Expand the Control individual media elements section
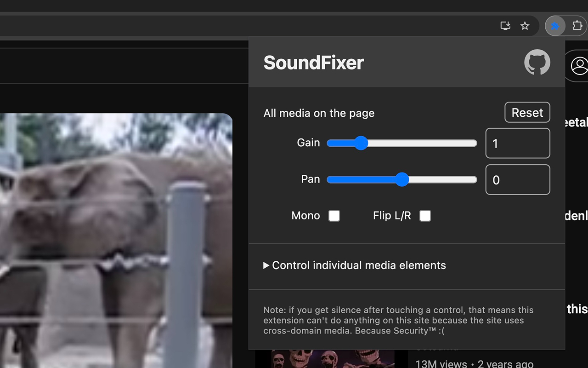588x368 pixels. pyautogui.click(x=359, y=265)
